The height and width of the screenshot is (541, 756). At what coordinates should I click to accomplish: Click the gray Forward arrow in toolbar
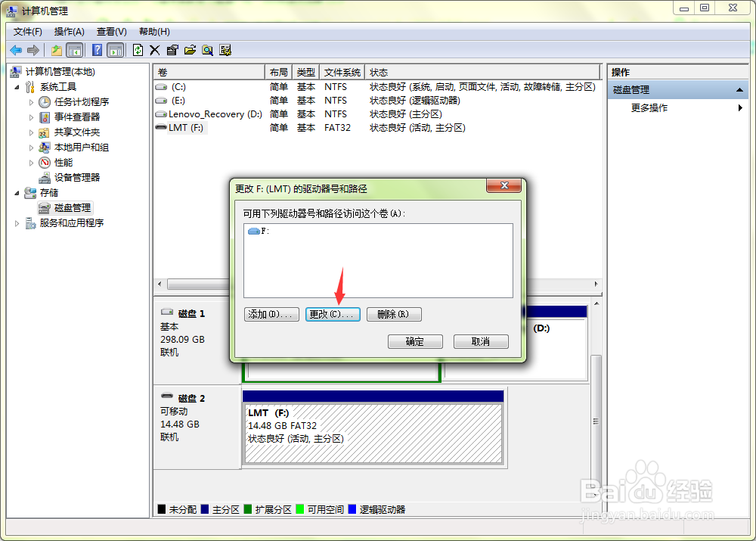pos(33,50)
